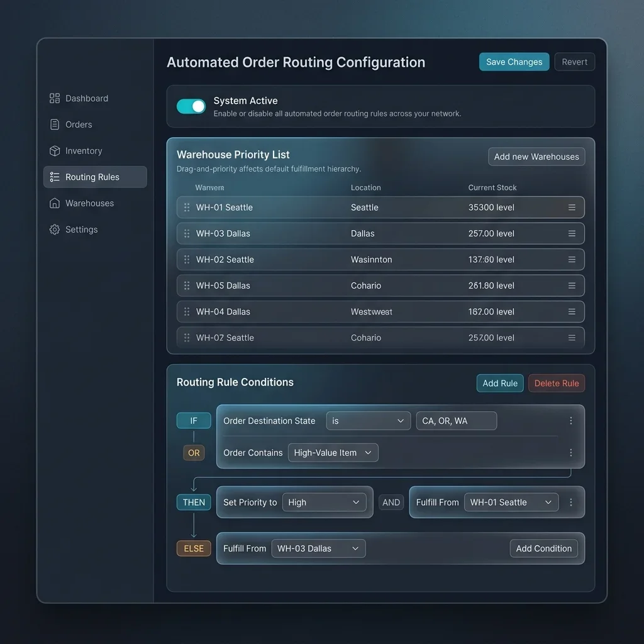
Task: Click the IF condition tag
Action: 194,421
